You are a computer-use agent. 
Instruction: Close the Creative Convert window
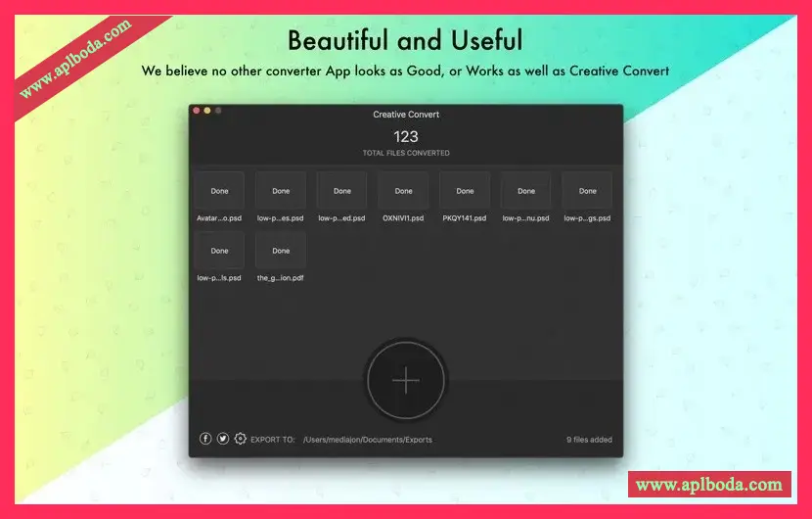(x=197, y=111)
